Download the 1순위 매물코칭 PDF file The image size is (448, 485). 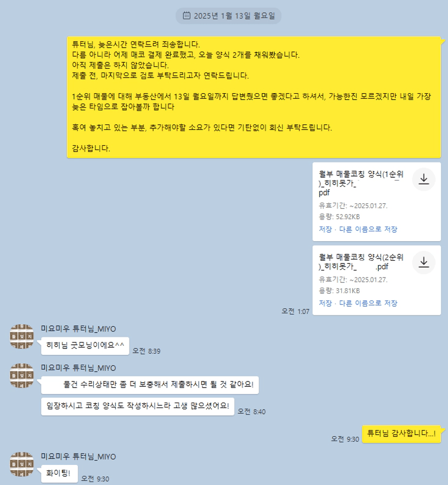coord(424,179)
